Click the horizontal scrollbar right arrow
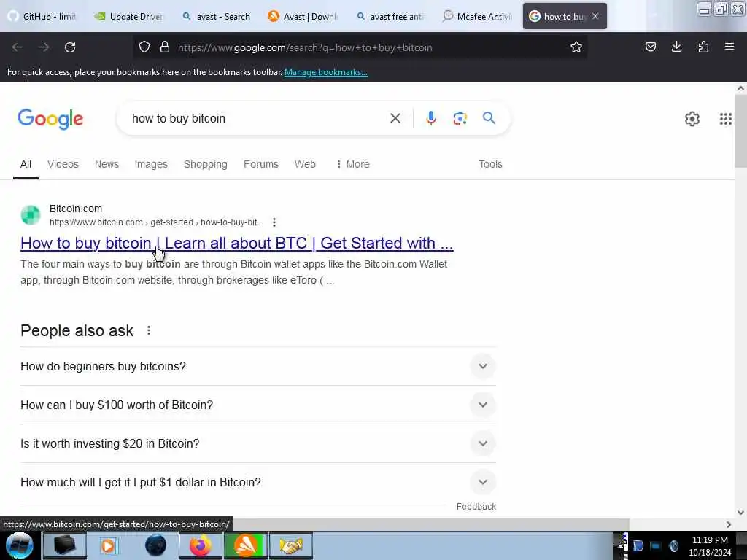This screenshot has width=747, height=560. (729, 524)
